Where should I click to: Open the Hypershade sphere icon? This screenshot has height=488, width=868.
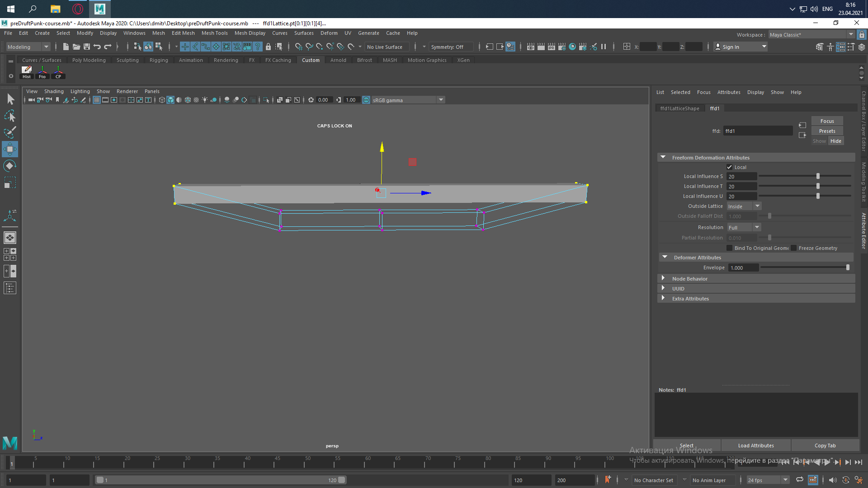coord(572,47)
